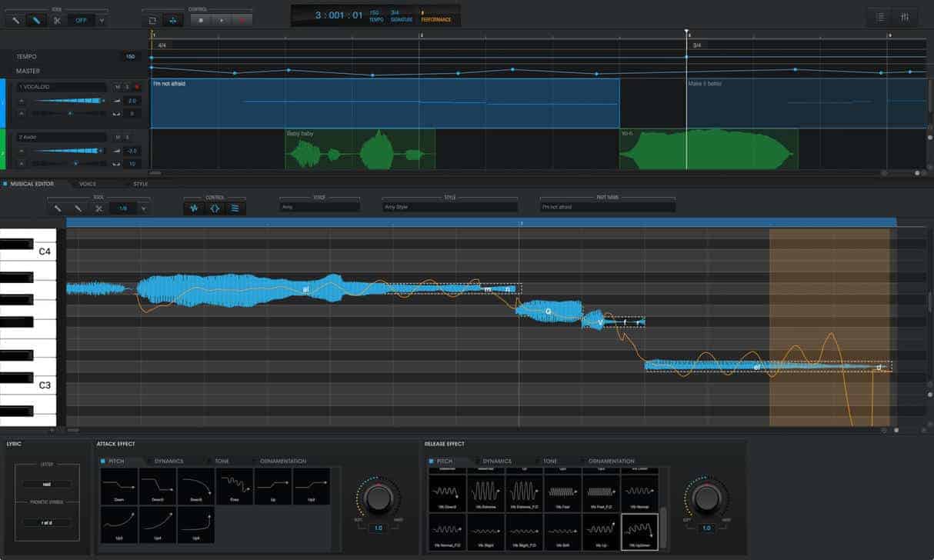The height and width of the screenshot is (560, 934).
Task: Select the editor arrow tool
Action: (57, 208)
